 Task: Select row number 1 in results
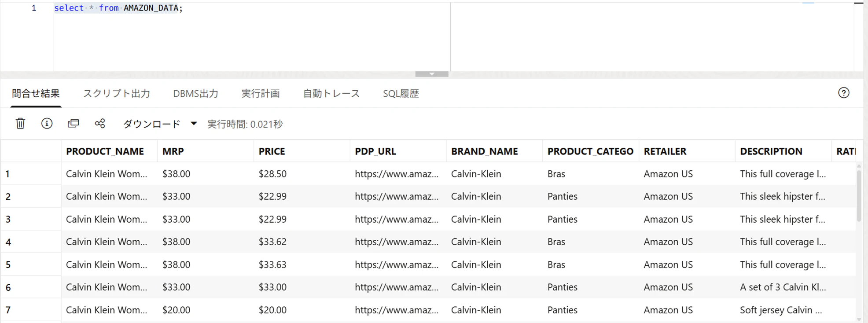31,174
